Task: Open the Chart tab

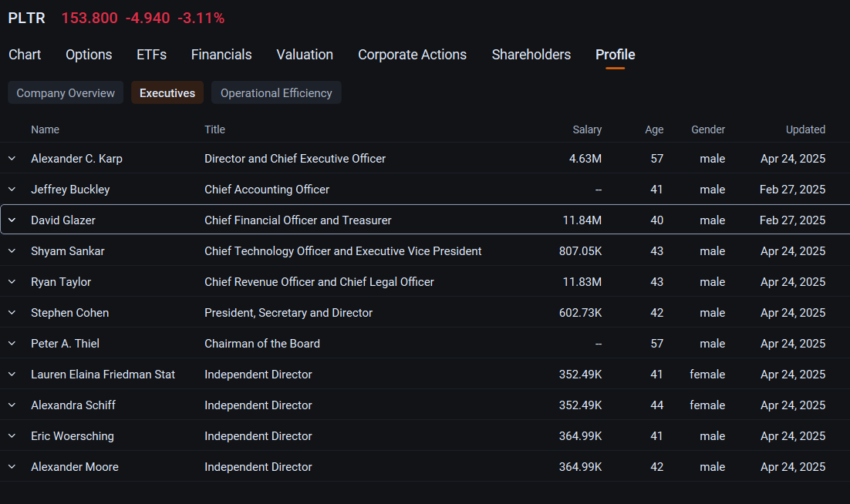Action: click(25, 55)
